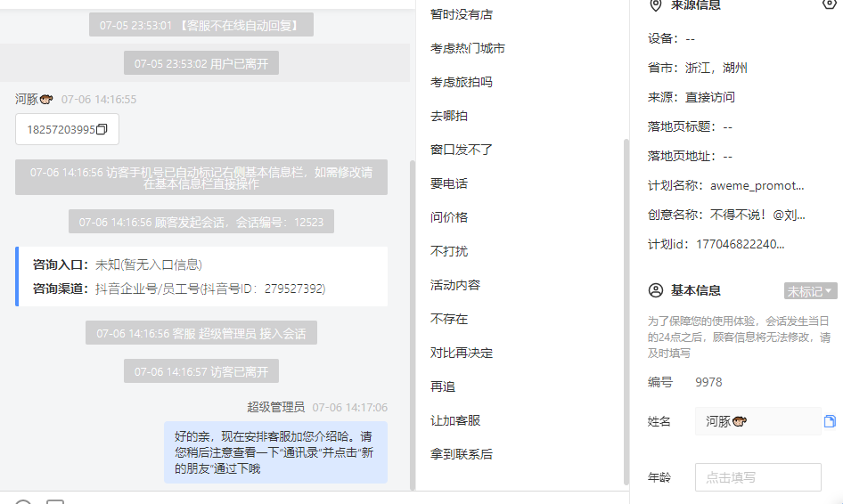Click the 访客手机号已自动标记 system notice
The image size is (843, 504).
(201, 178)
